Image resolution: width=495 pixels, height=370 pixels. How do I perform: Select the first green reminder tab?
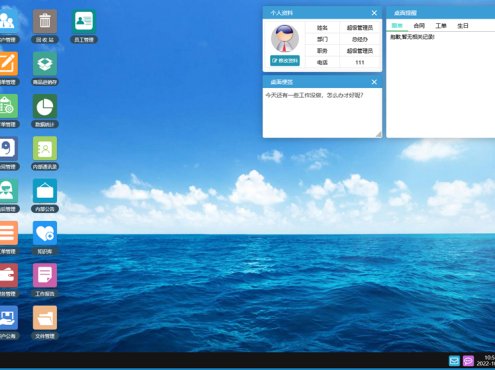click(397, 26)
